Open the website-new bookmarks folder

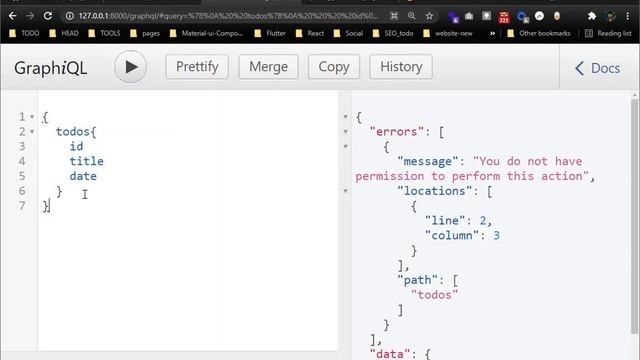tap(448, 33)
